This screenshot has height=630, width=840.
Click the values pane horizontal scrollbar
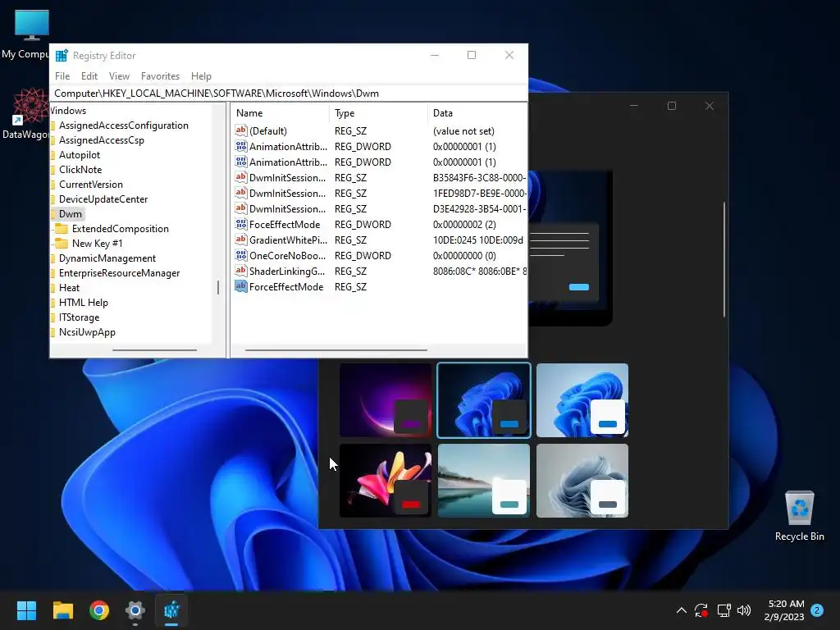tap(336, 350)
